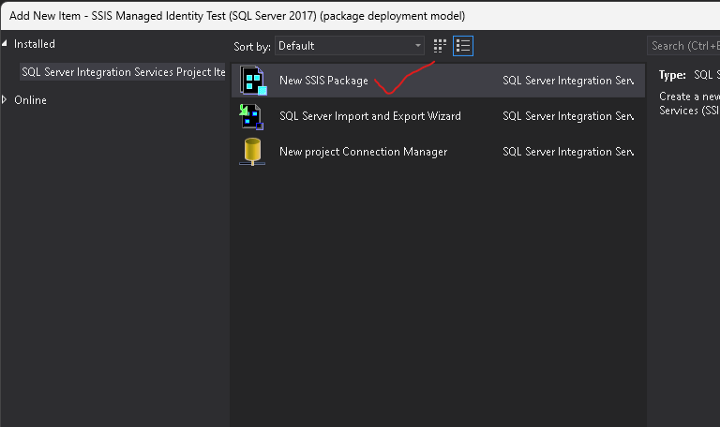This screenshot has height=427, width=720.
Task: Choose SQL Server Import and Export Wizard
Action: point(370,116)
